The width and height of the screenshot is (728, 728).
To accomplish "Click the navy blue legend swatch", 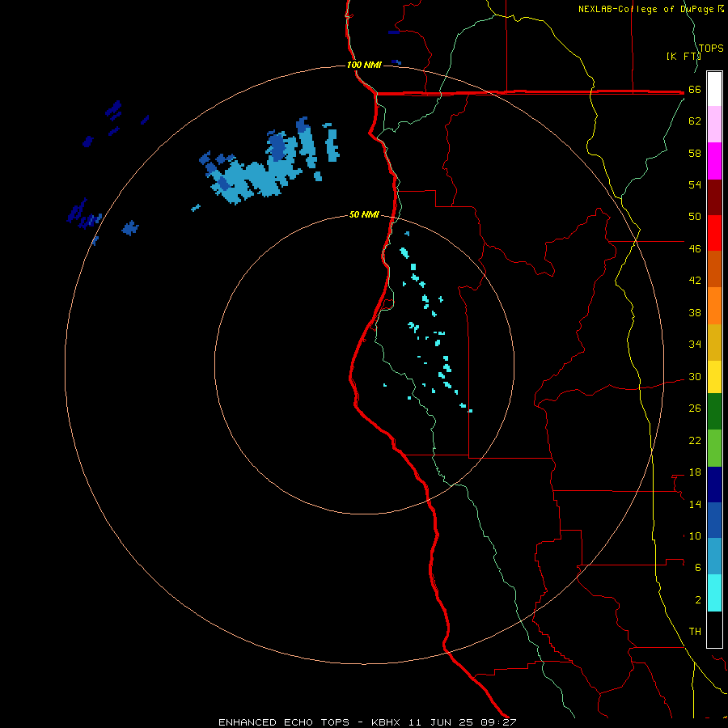I will pyautogui.click(x=714, y=485).
